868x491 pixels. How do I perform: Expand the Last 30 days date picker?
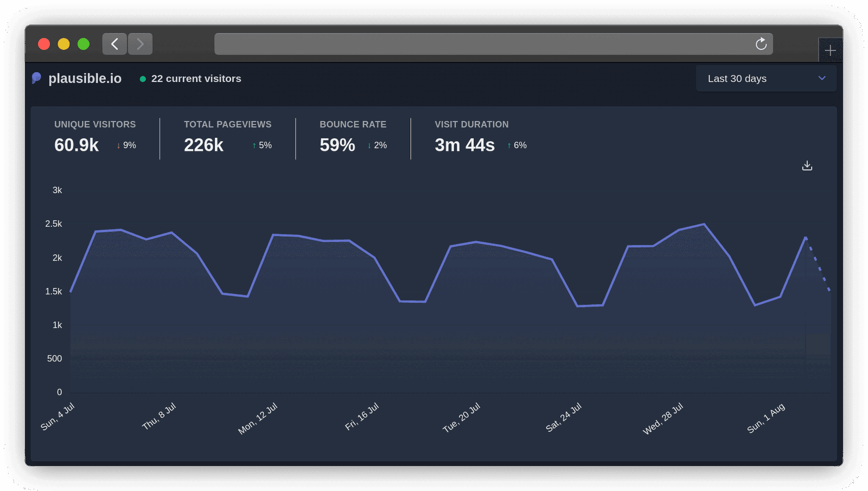765,78
